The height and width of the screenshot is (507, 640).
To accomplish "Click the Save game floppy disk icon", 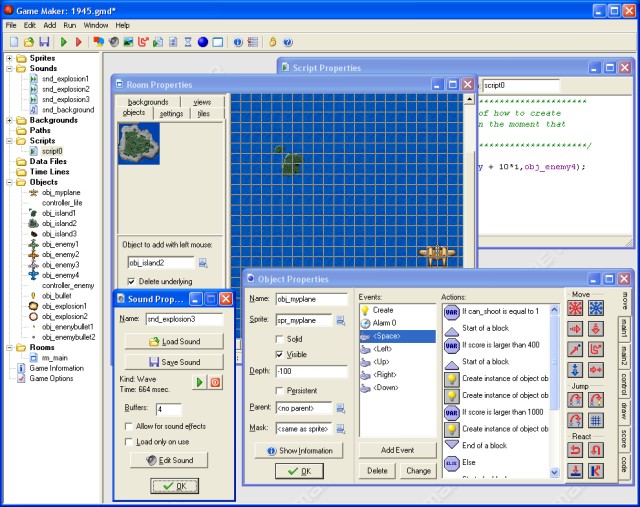I will click(45, 42).
